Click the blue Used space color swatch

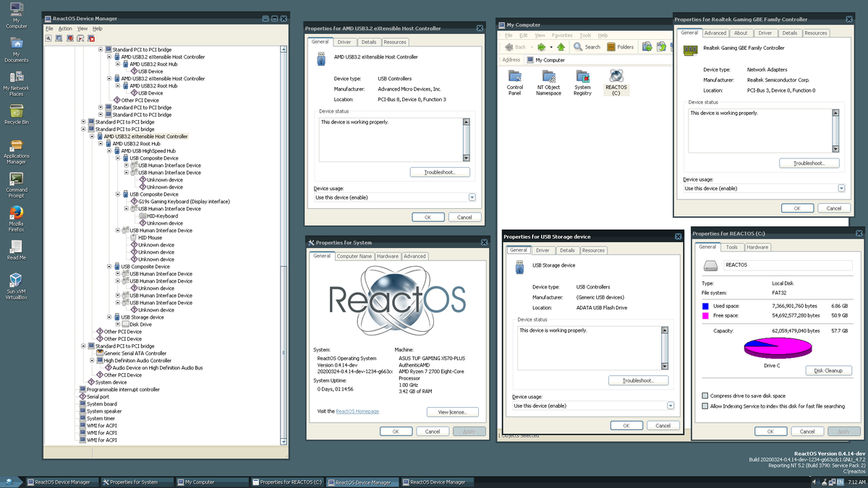[x=705, y=306]
